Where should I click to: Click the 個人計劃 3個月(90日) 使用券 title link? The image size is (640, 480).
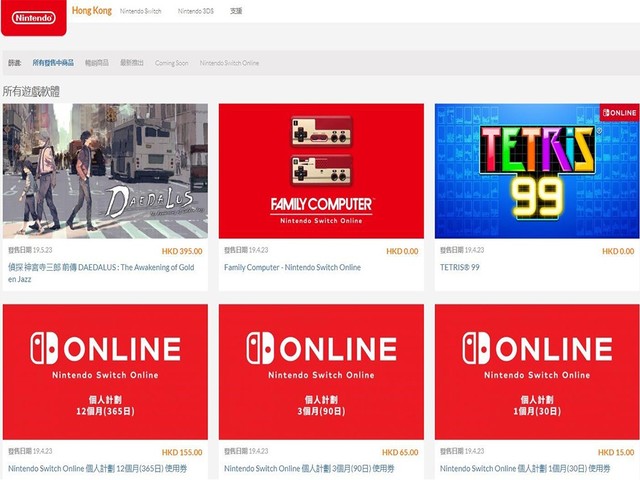pos(309,469)
